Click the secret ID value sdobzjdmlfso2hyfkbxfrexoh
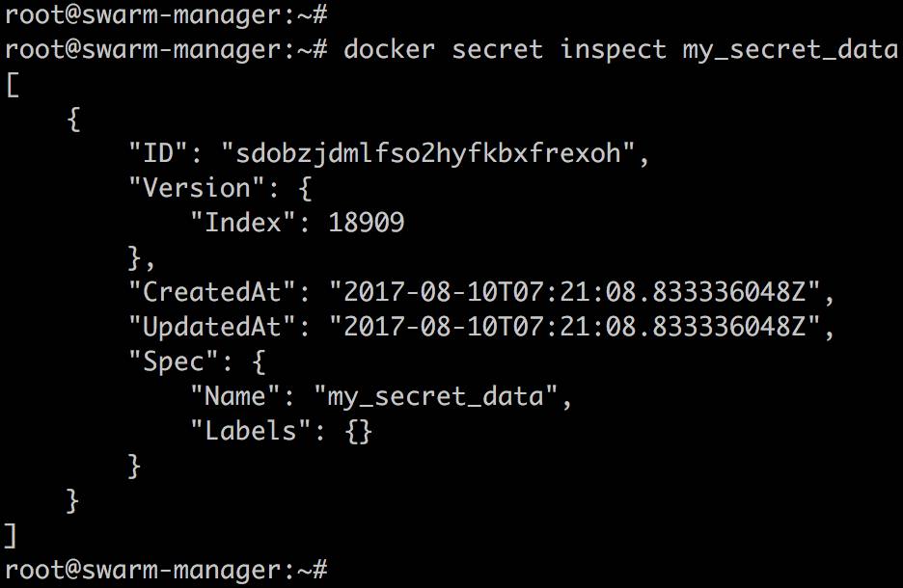903x588 pixels. tap(428, 153)
